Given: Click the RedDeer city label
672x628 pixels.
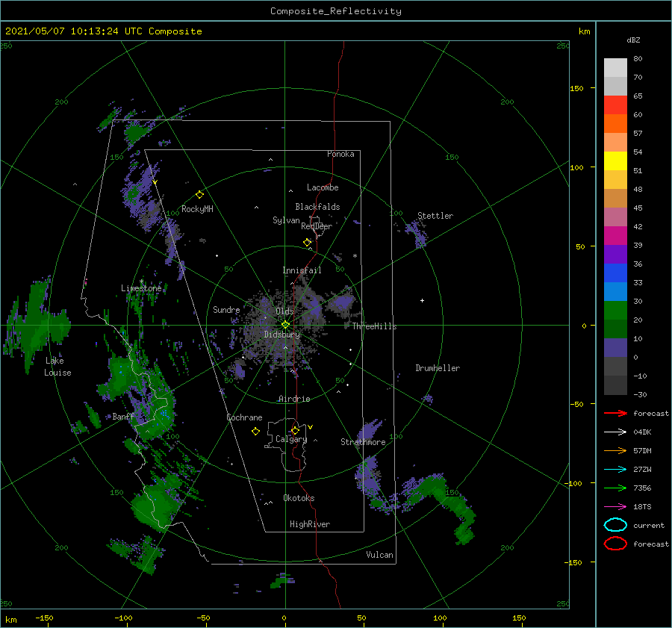Looking at the screenshot, I should [x=317, y=226].
